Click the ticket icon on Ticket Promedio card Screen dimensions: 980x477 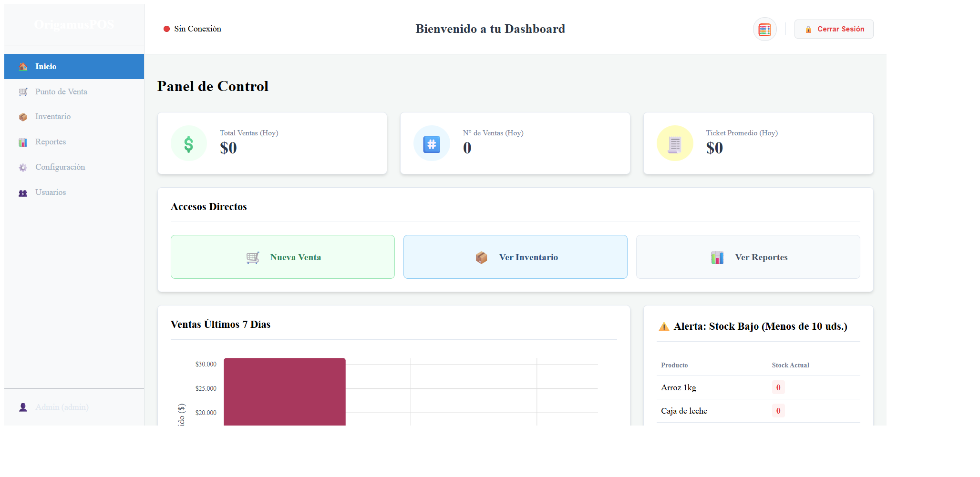click(674, 143)
